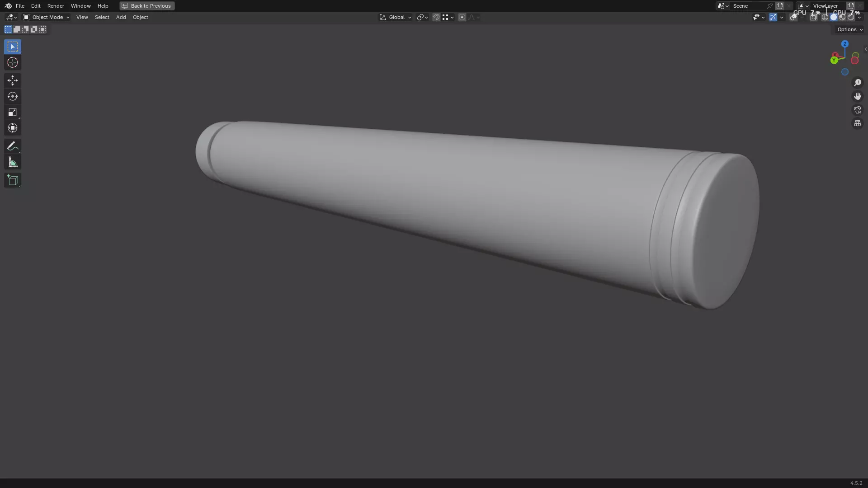Set selection mode to Subtract
The image size is (868, 488).
click(x=25, y=29)
